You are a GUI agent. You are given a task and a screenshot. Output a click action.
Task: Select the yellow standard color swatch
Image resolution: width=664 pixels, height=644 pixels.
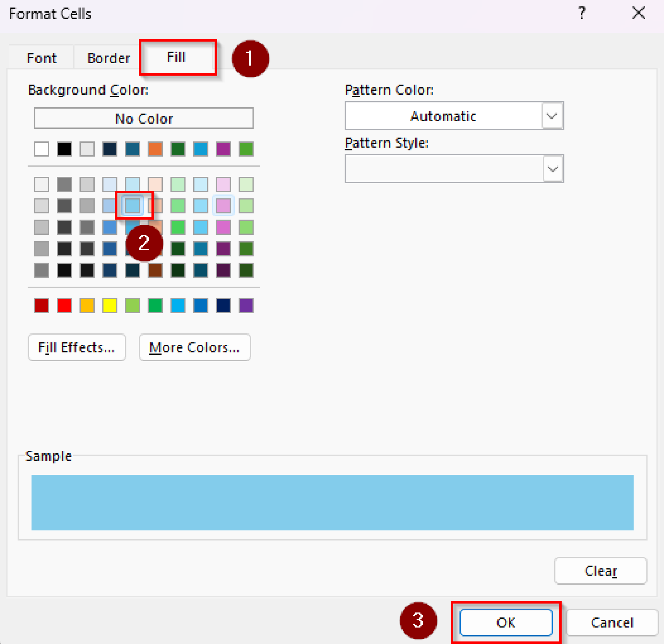click(110, 305)
